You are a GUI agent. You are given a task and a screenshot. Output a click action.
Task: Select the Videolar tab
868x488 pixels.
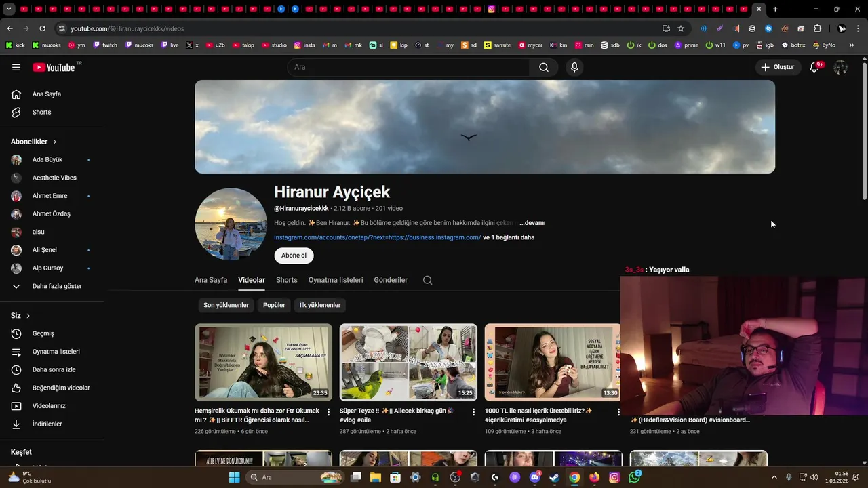pos(252,280)
